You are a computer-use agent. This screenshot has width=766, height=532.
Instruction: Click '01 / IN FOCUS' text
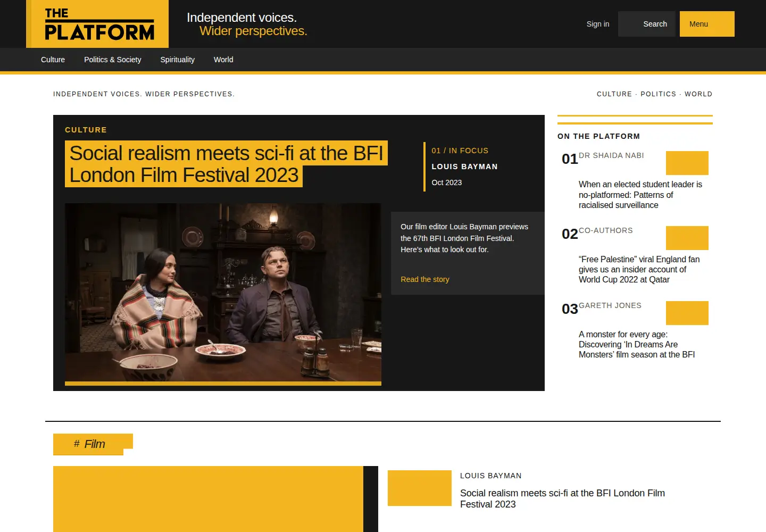[460, 151]
